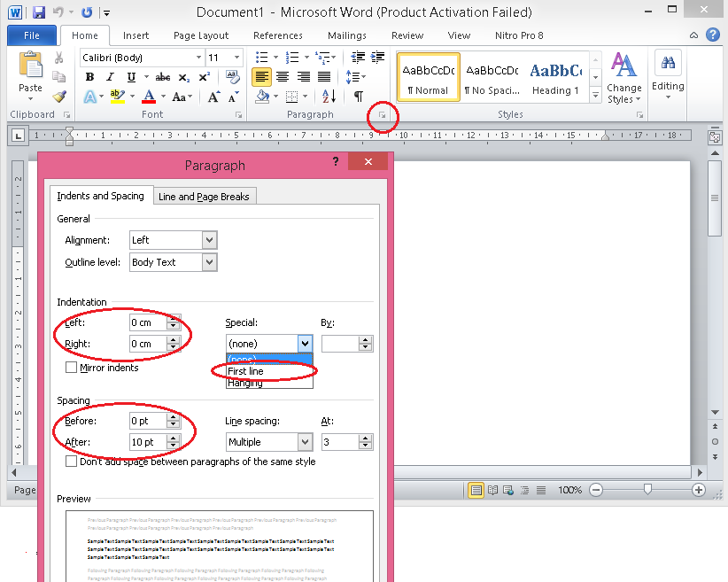Viewport: 728px width, 582px height.
Task: Choose First line in Special list
Action: (x=246, y=371)
